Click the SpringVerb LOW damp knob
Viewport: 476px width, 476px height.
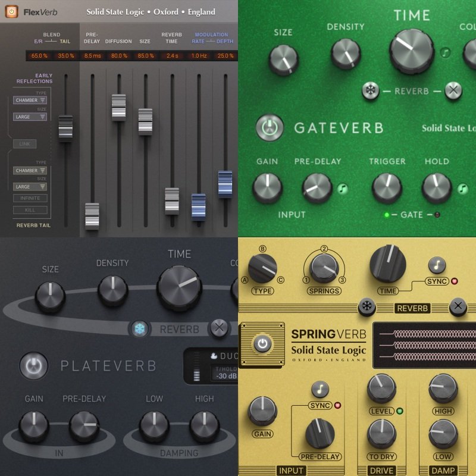(443, 434)
